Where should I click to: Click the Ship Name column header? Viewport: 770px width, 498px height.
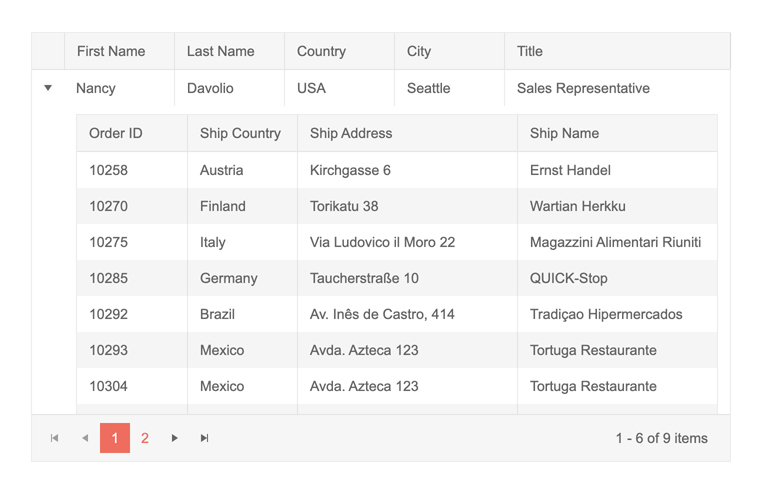click(564, 133)
